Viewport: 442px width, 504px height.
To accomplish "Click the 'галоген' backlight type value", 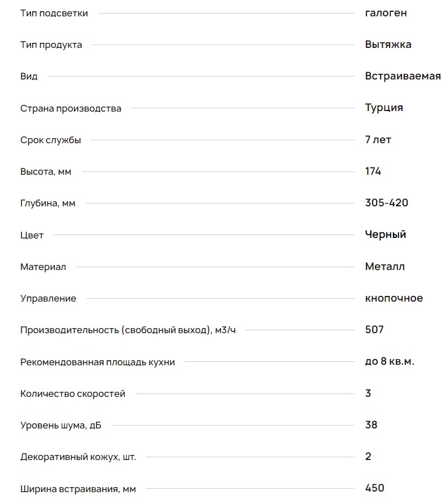I will (386, 13).
